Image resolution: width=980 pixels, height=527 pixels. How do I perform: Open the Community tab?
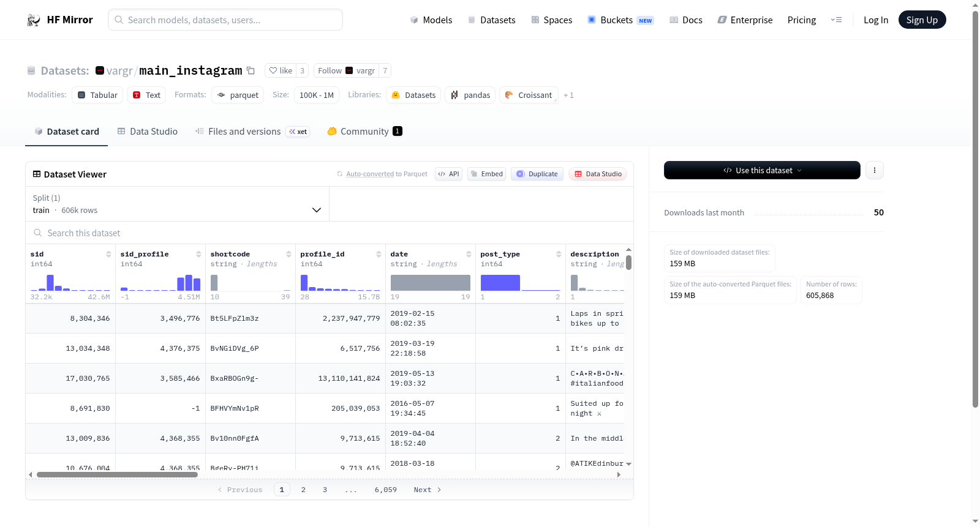(364, 131)
